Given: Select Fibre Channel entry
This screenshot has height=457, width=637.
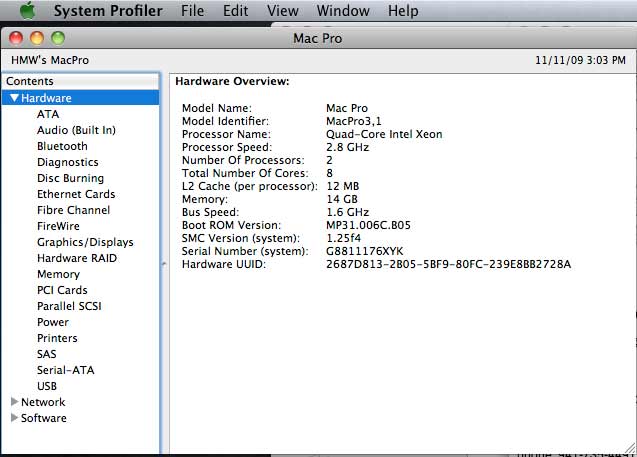Looking at the screenshot, I should point(74,210).
